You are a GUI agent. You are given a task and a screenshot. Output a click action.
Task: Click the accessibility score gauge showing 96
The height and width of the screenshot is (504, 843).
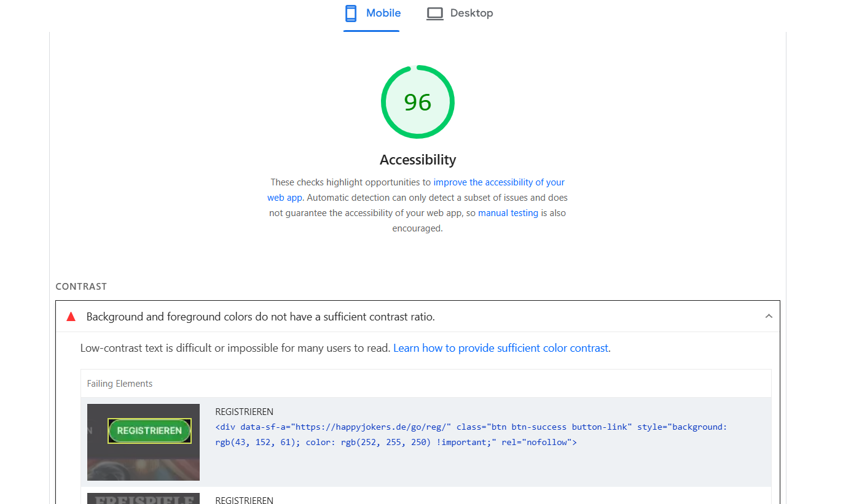coord(418,102)
